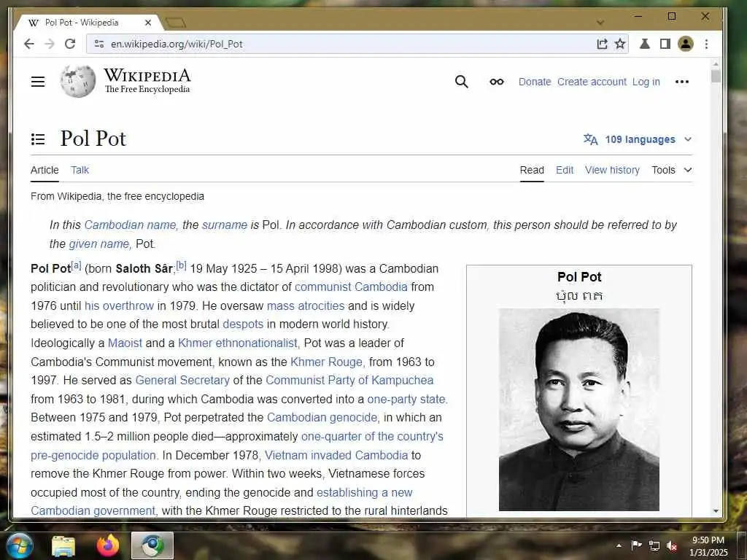Open Vietnam invaded Cambodia link
This screenshot has width=747, height=560.
(x=336, y=455)
